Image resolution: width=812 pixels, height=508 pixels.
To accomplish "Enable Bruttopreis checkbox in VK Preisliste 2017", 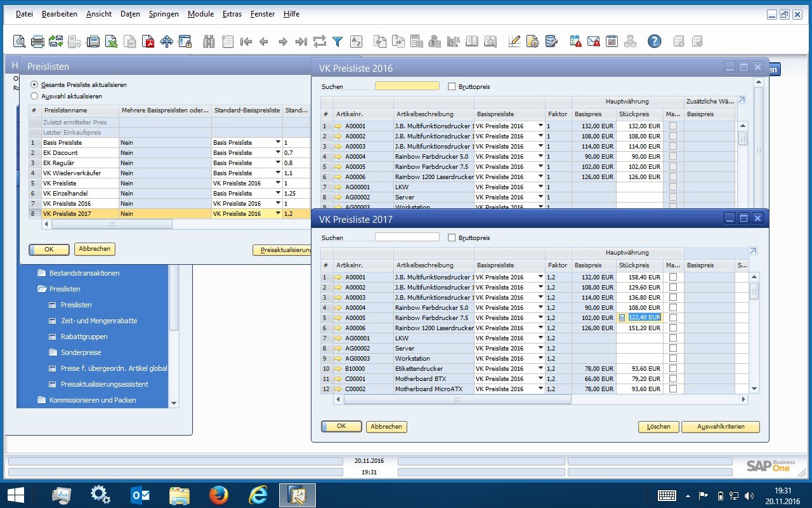I will 452,237.
